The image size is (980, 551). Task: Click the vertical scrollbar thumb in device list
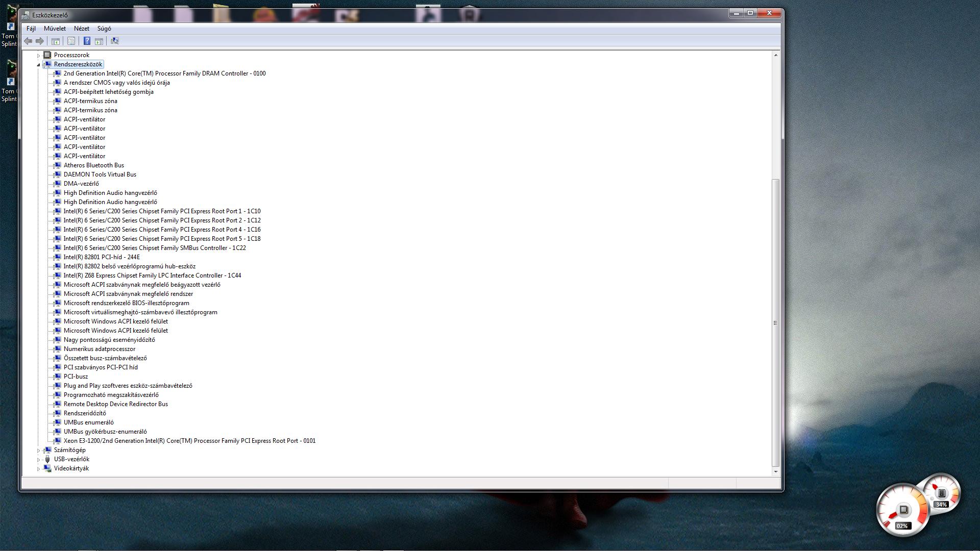click(x=776, y=322)
